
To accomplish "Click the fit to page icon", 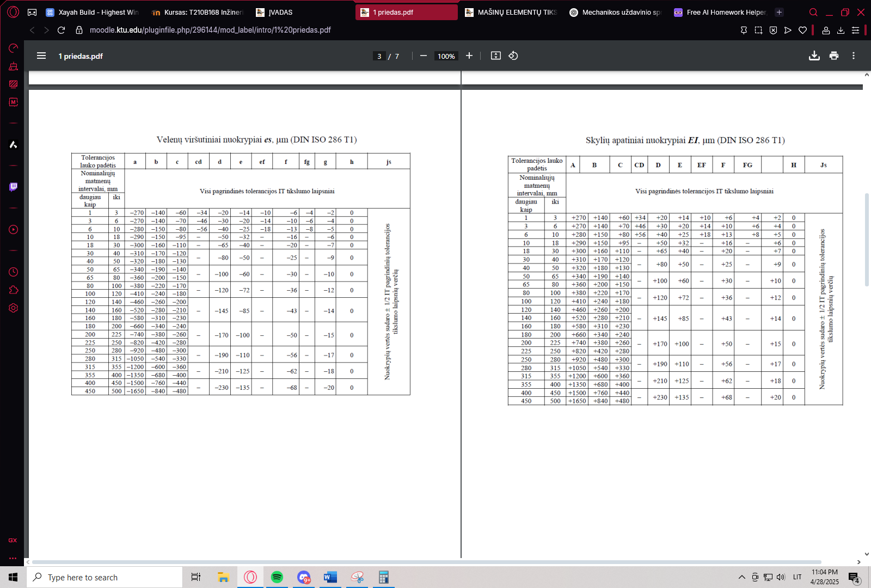I will tap(495, 56).
